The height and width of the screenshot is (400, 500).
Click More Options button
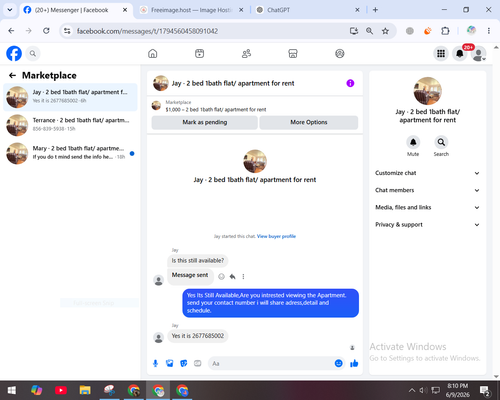click(x=309, y=122)
